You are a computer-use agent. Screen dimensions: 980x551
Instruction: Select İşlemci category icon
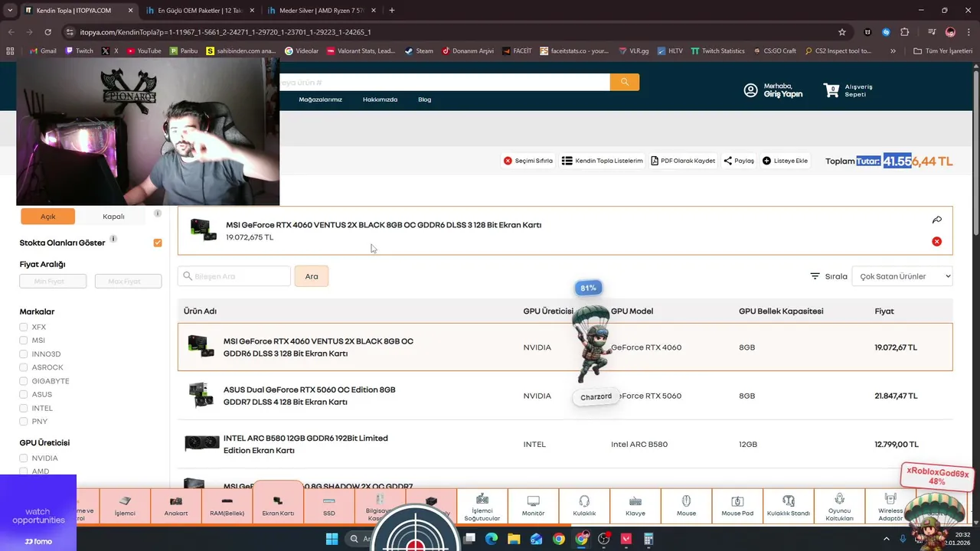(125, 507)
